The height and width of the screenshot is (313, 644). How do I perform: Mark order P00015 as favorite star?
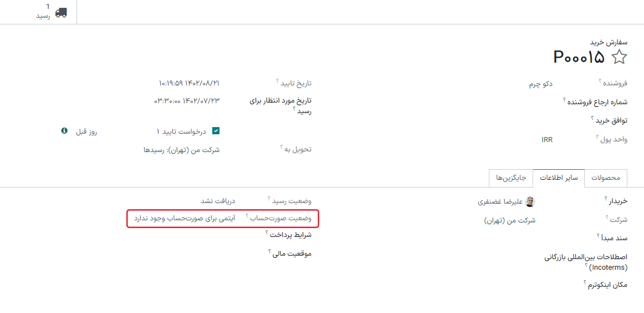click(619, 58)
